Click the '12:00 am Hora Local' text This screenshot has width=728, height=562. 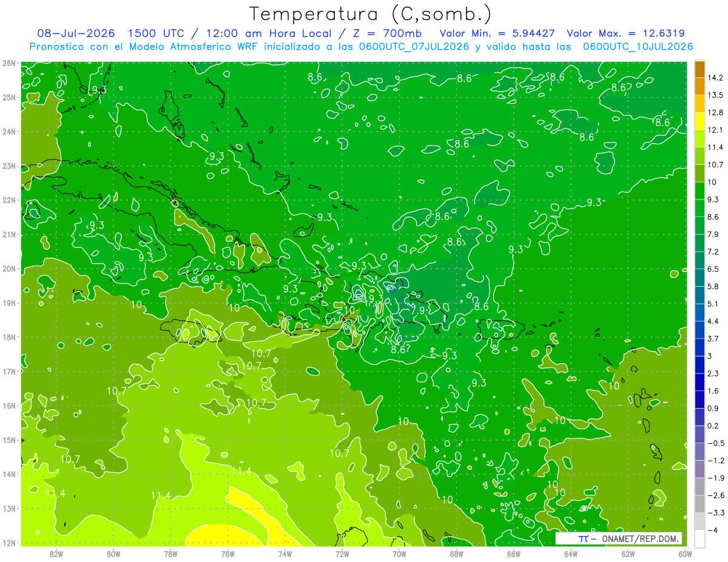(269, 33)
